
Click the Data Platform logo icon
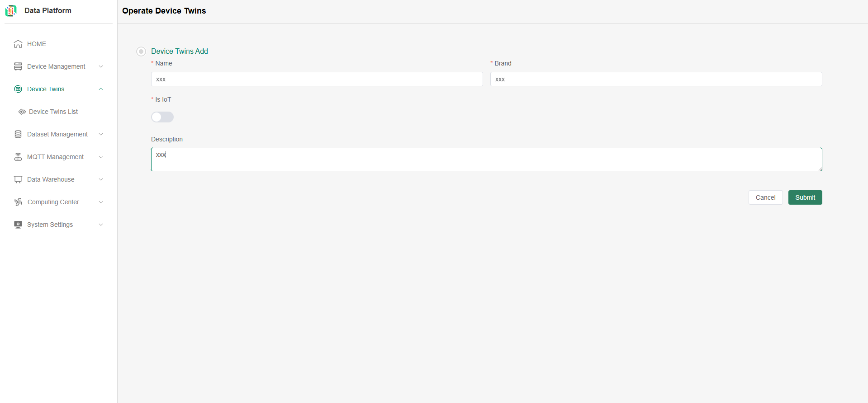(11, 10)
